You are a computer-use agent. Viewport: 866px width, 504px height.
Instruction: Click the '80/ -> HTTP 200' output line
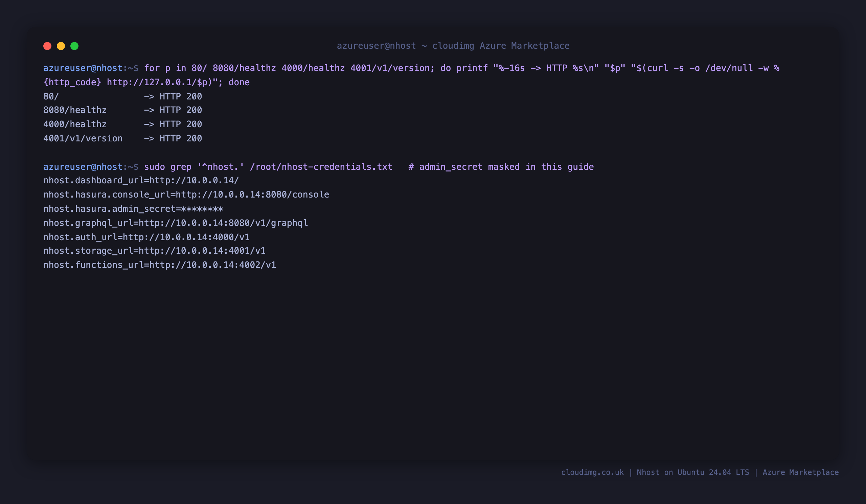(123, 96)
